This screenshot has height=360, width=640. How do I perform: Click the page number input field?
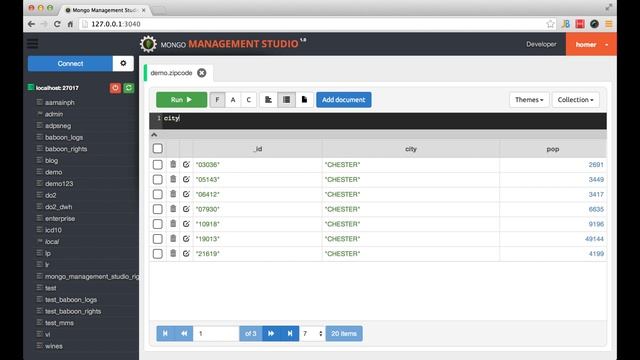(216, 333)
